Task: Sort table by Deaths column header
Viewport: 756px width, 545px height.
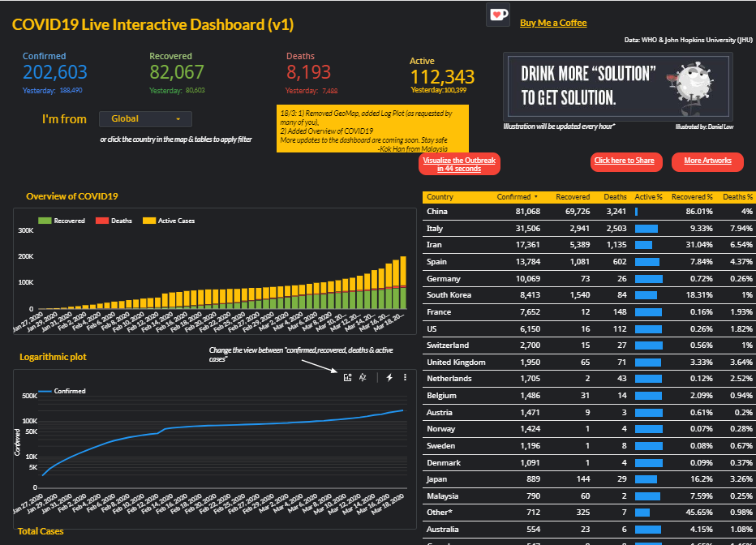Action: 615,197
